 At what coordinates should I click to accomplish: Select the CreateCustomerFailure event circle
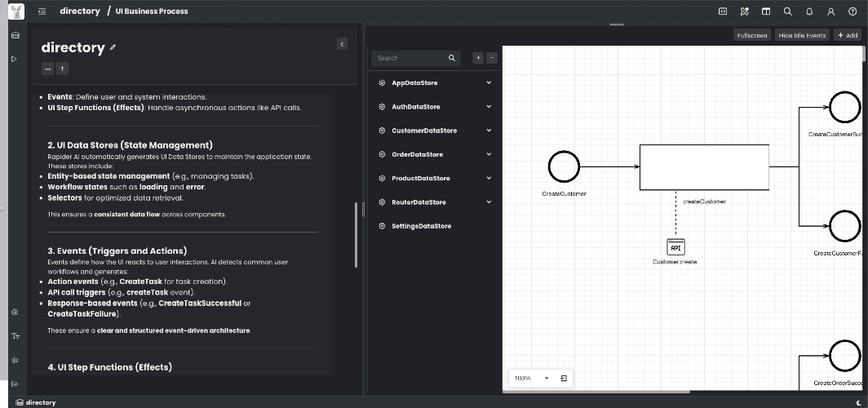point(845,226)
